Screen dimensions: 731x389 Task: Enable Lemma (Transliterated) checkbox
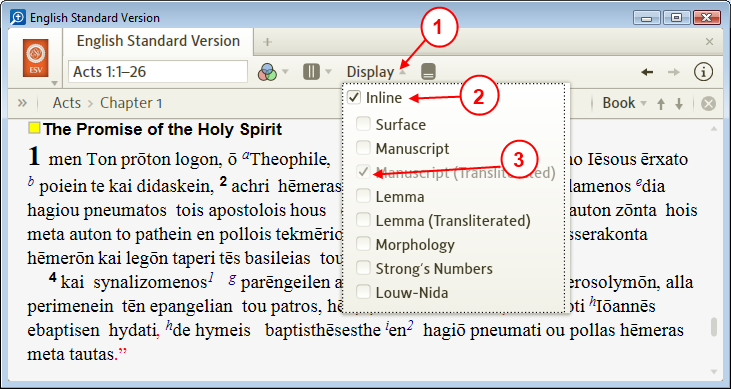(364, 220)
